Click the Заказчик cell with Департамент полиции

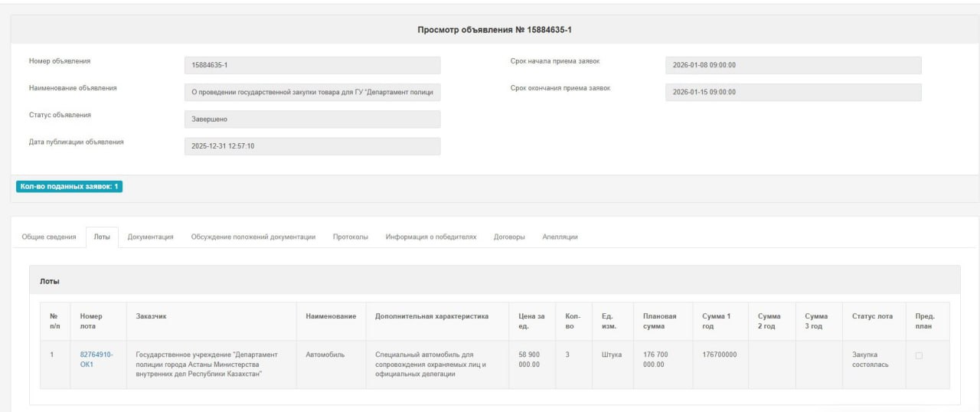(x=207, y=365)
